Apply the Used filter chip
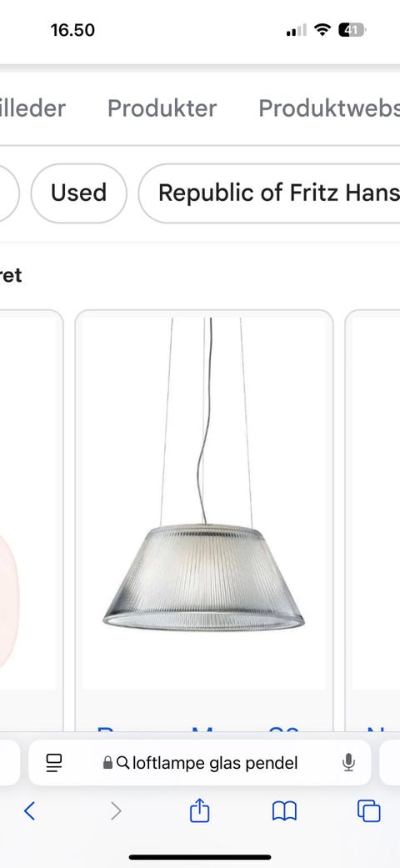The width and height of the screenshot is (400, 868). click(78, 193)
